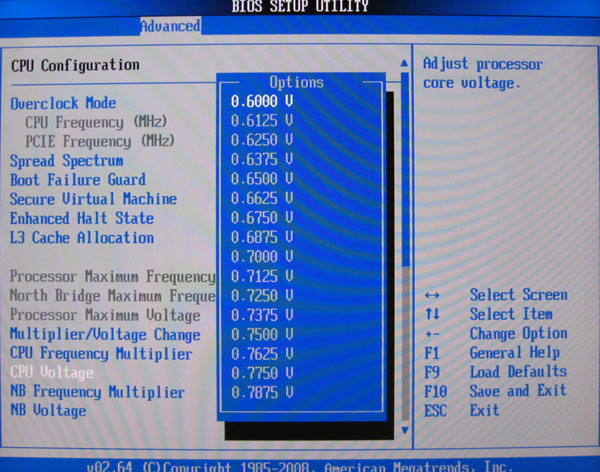Pick the 0.7250 V entry

tap(262, 296)
